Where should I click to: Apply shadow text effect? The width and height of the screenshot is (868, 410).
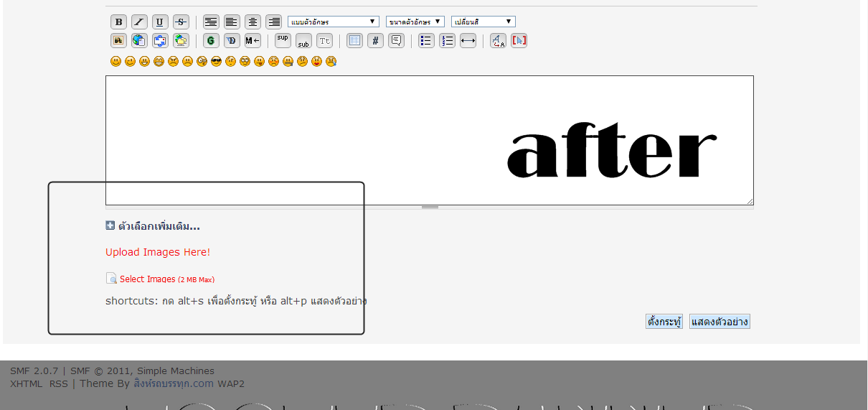(x=232, y=40)
